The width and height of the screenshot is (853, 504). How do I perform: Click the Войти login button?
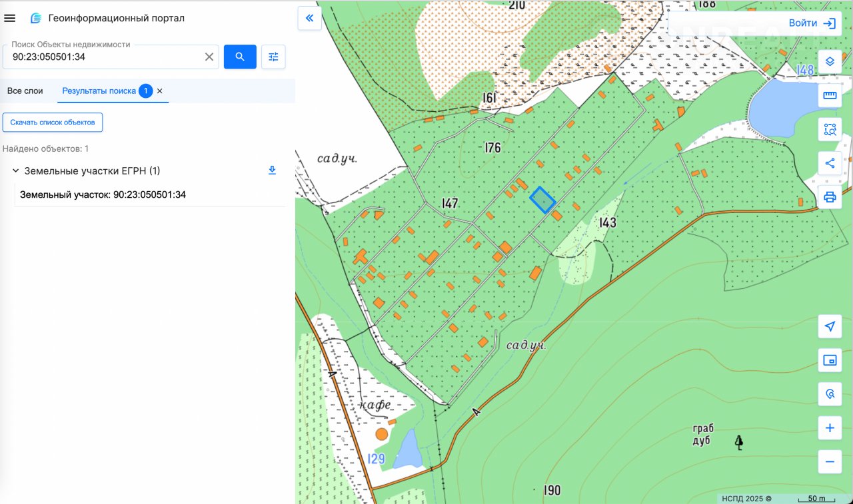[x=812, y=23]
